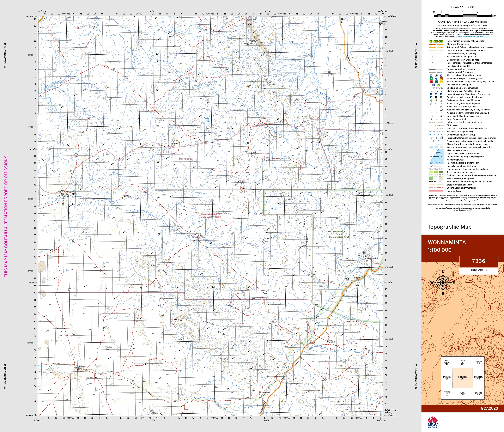Viewport: 504px width, 432px height.
Task: Click the 'Mutawintji' suburb label on map
Action: 240,323
